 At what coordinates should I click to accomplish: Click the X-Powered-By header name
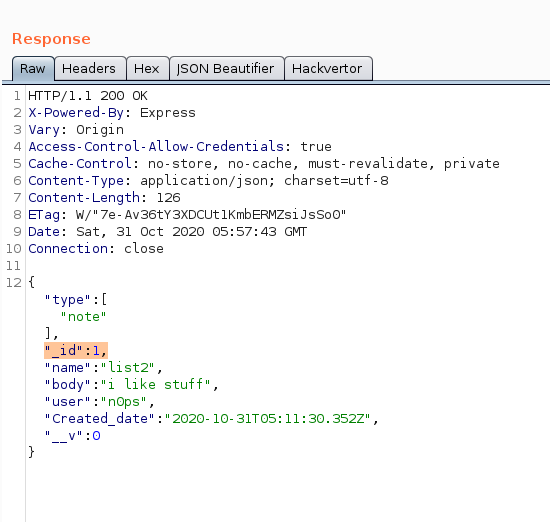(76, 113)
